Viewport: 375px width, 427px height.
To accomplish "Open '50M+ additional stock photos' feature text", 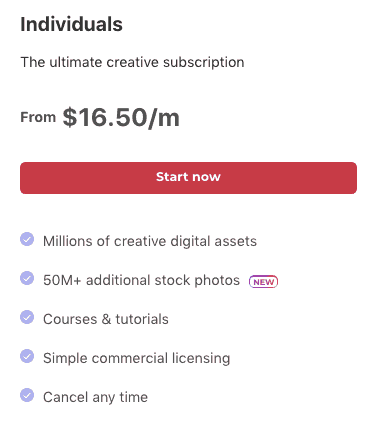I will (141, 280).
